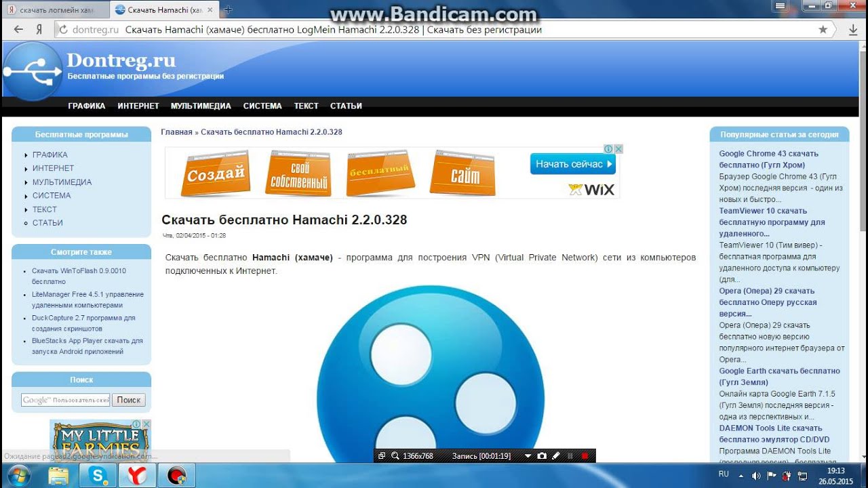Click the Создай orange ad tile
The height and width of the screenshot is (488, 868).
pos(215,174)
